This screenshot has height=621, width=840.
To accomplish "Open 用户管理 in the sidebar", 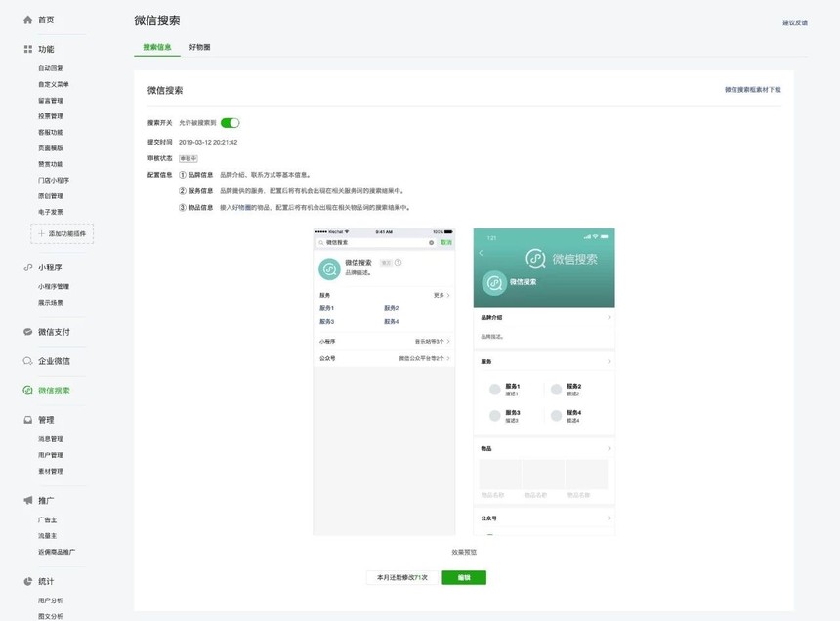I will pos(51,456).
